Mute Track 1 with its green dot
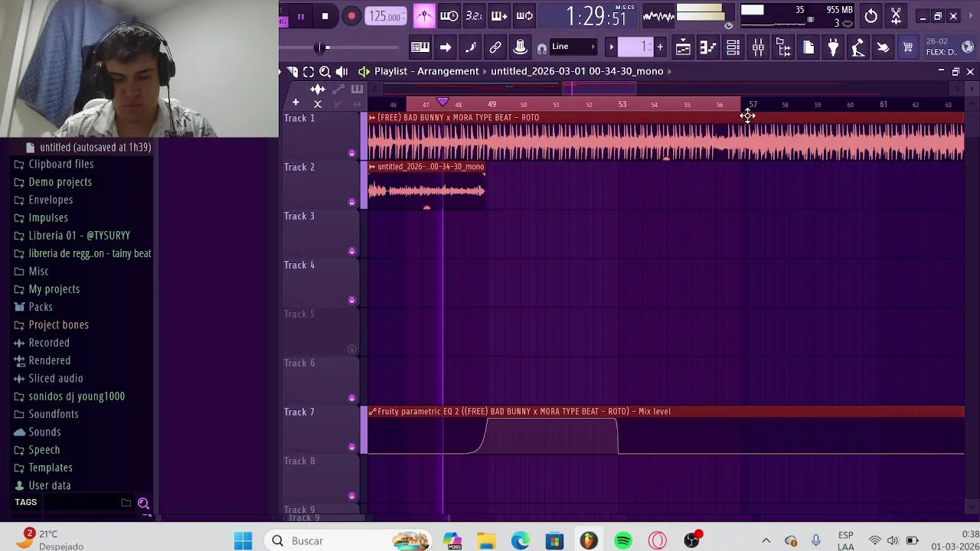 [352, 154]
